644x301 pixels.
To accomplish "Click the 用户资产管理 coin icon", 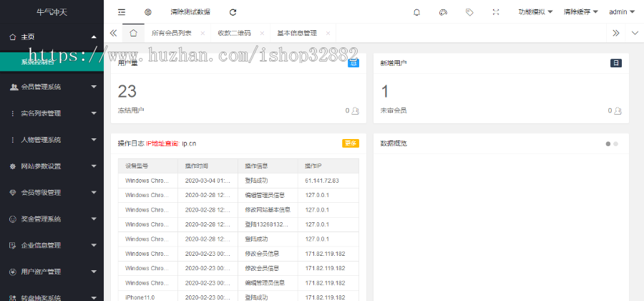I will pyautogui.click(x=13, y=272).
